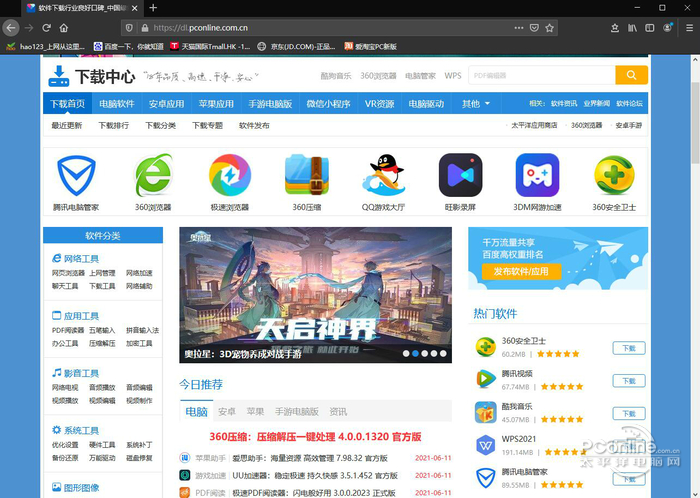Open the QQ游戏大厅 penguin icon
700x498 pixels.
(383, 175)
